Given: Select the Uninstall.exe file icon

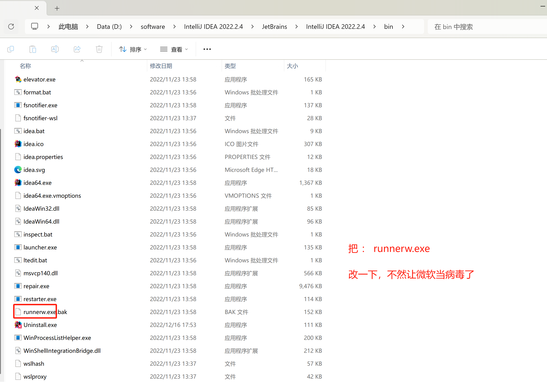Looking at the screenshot, I should pos(18,325).
